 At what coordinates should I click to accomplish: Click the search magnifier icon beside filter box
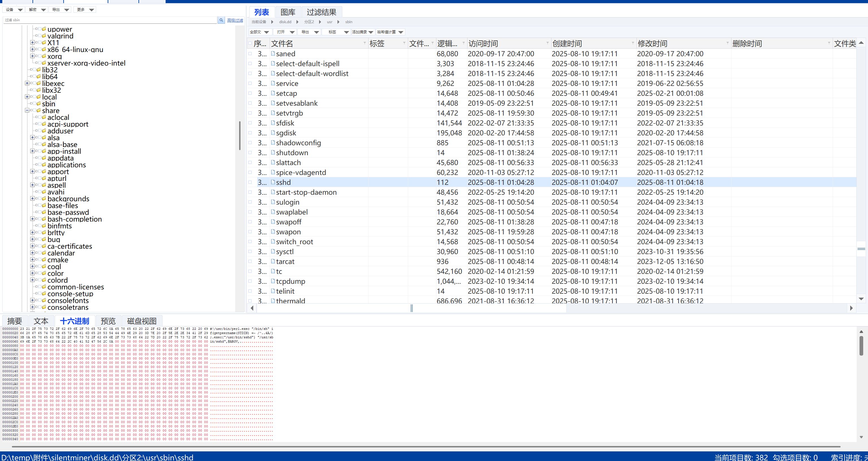tap(221, 20)
